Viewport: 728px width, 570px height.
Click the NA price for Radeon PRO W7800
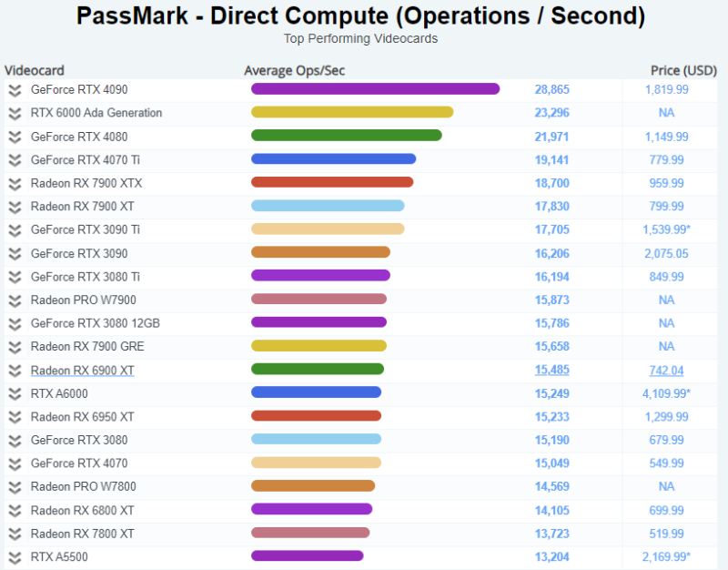(x=667, y=486)
